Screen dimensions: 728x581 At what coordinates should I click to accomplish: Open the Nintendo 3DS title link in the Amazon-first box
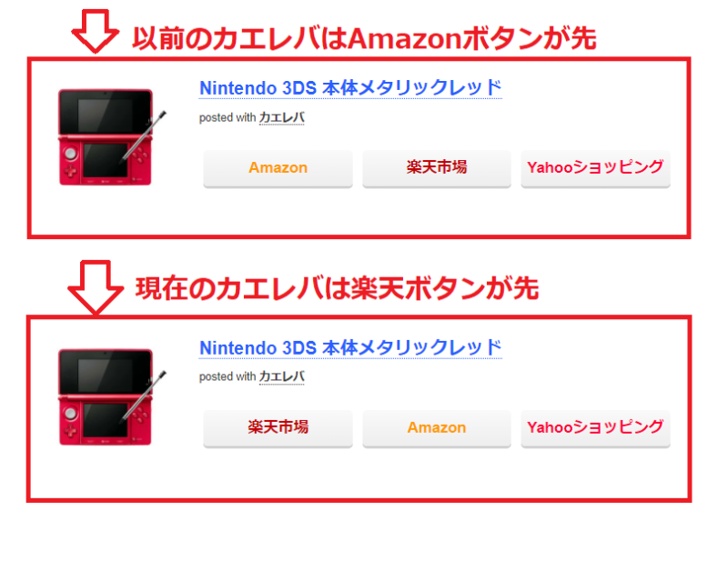pyautogui.click(x=350, y=88)
